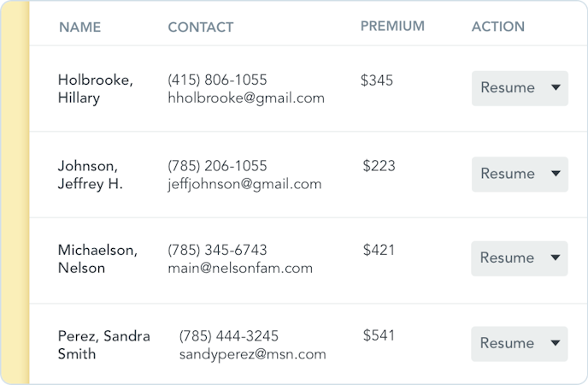
Task: Open Resume dropdown arrow for Nelson Michaelson
Action: (x=555, y=258)
